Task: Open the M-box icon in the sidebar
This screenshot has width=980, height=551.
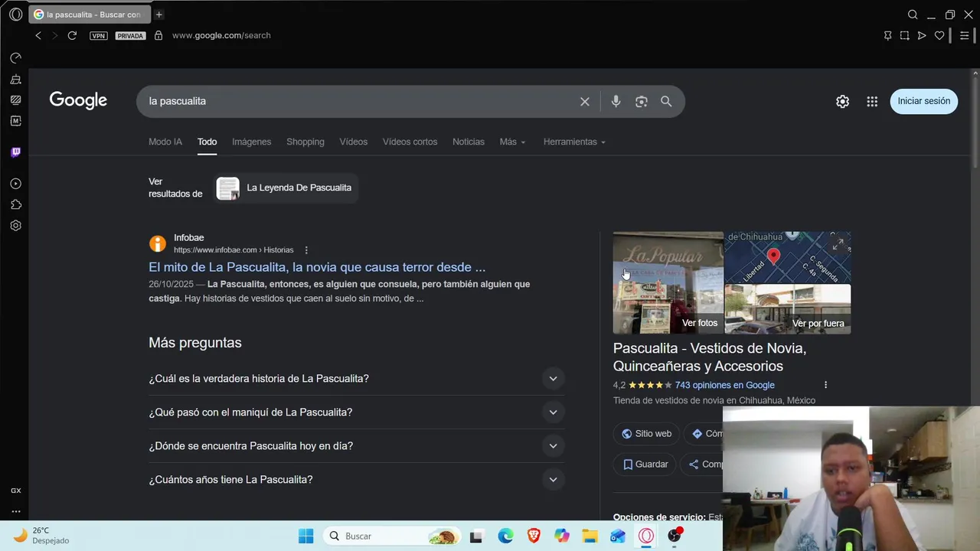Action: tap(15, 121)
